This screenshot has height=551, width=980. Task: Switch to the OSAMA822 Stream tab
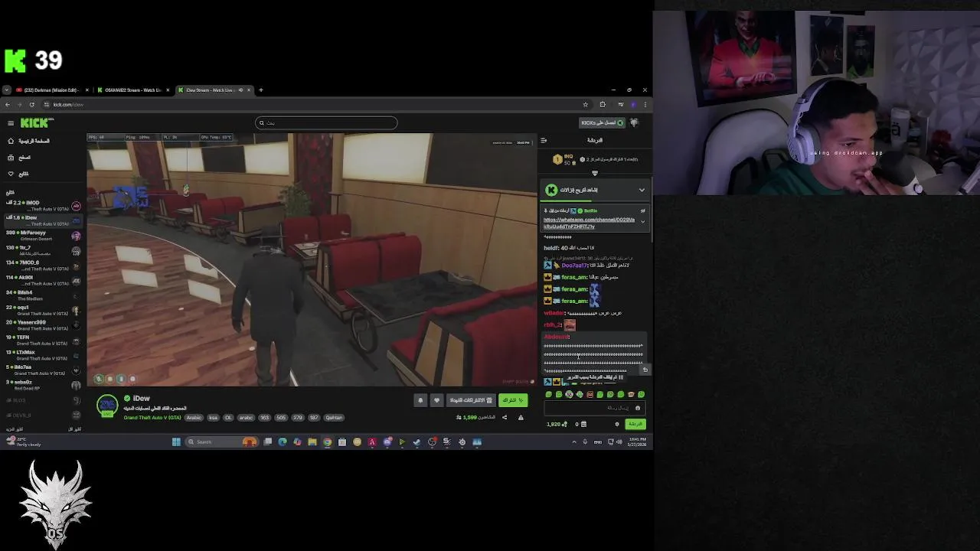(x=133, y=90)
